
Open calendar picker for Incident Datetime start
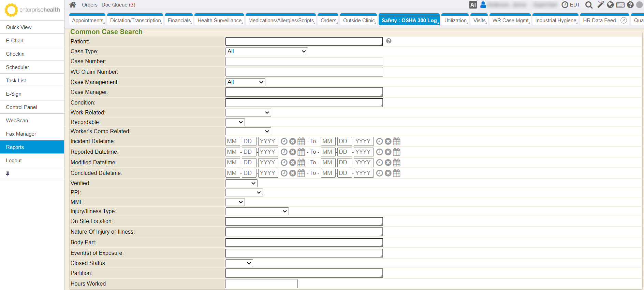301,141
